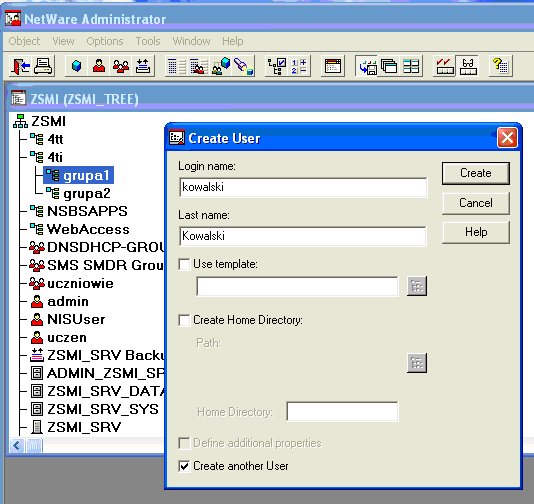This screenshot has width=534, height=504.
Task: Open the Object menu
Action: 24,41
